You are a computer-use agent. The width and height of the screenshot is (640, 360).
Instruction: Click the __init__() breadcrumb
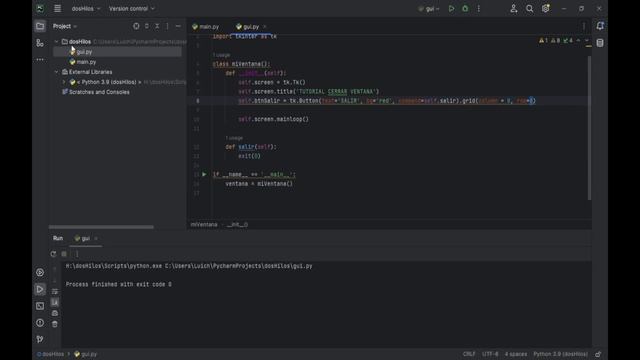(x=237, y=224)
